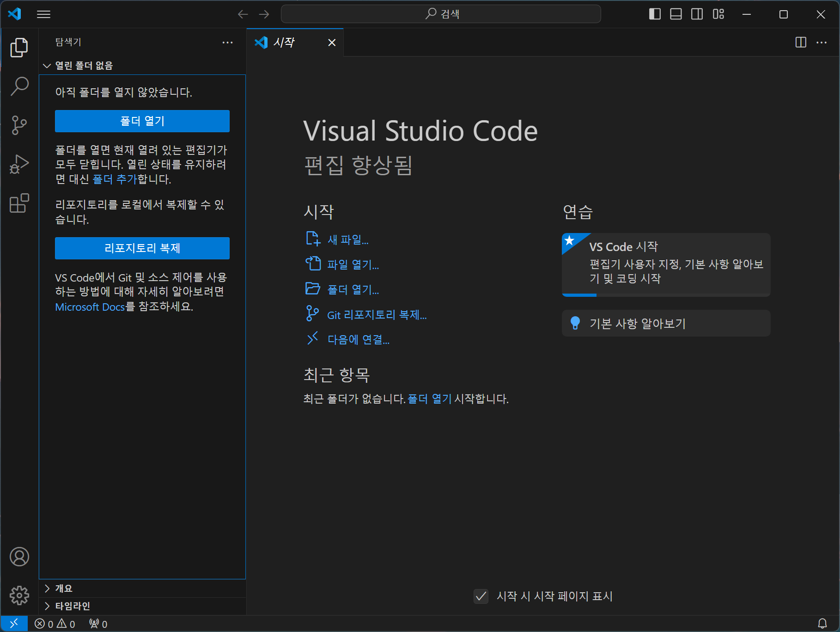The height and width of the screenshot is (632, 840).
Task: Open the editor more actions menu
Action: (822, 43)
